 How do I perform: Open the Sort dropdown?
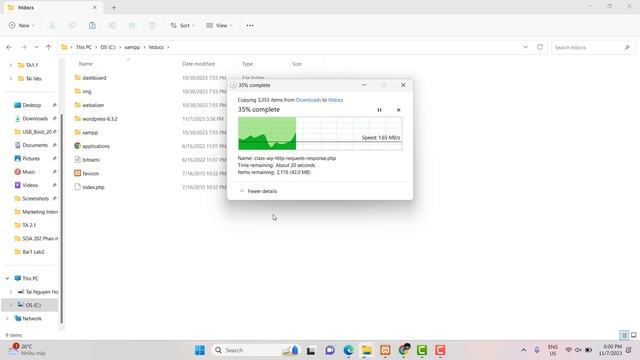(x=182, y=25)
